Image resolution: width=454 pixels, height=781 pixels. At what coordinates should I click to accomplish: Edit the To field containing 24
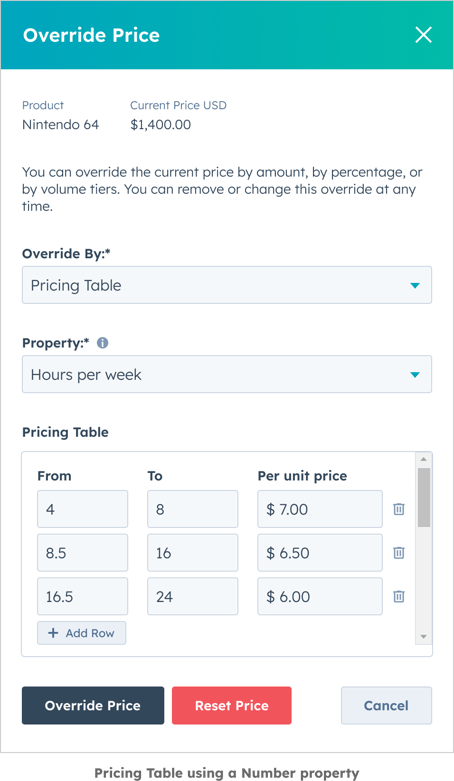[192, 596]
